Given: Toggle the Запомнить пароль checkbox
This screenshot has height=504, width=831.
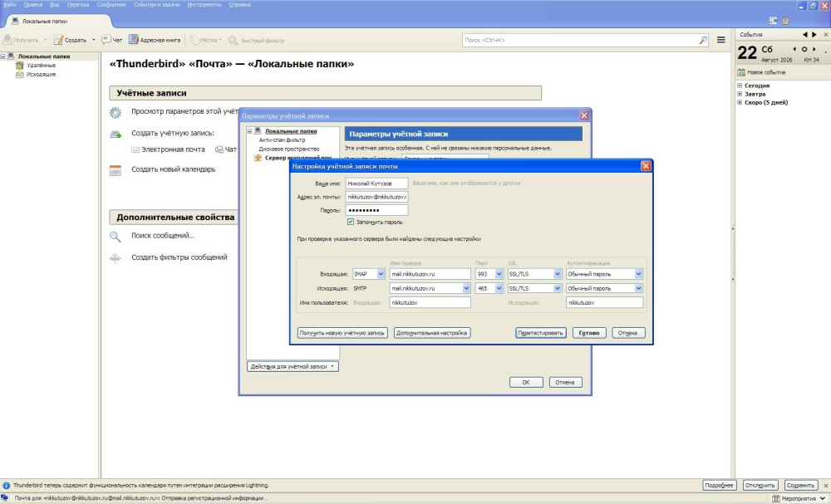Looking at the screenshot, I should [x=351, y=222].
